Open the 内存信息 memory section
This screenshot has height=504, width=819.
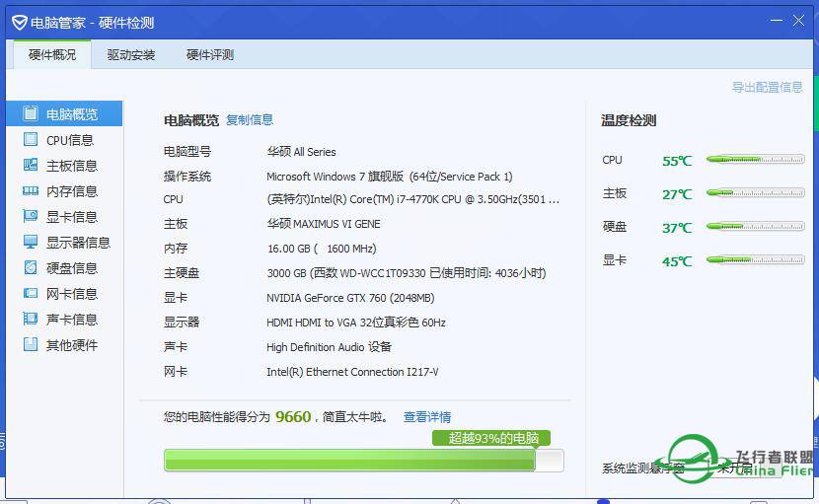coord(71,191)
